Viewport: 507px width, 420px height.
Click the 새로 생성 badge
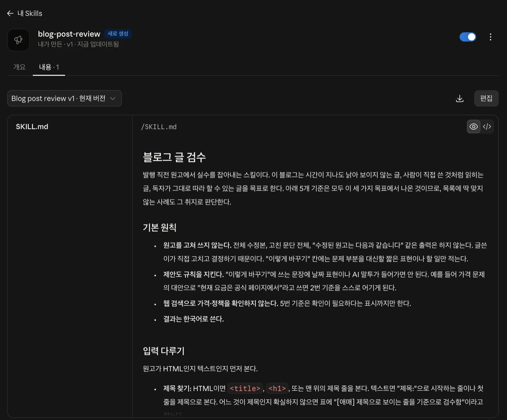[x=118, y=34]
